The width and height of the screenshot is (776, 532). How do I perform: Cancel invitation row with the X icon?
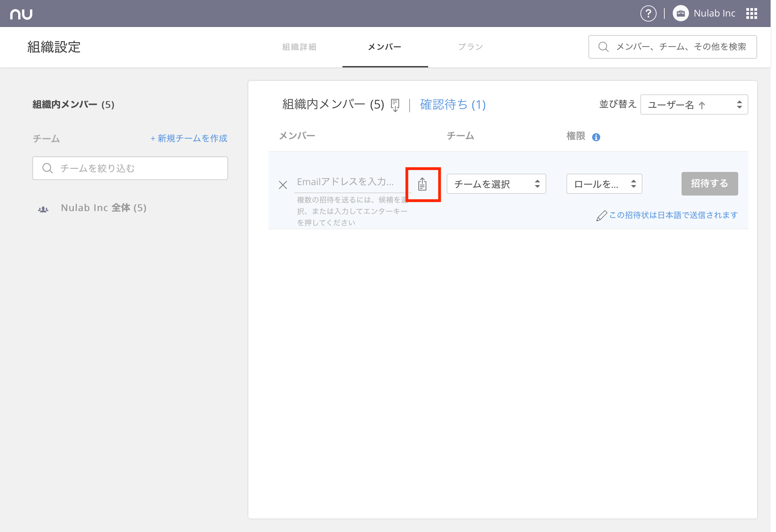click(283, 185)
